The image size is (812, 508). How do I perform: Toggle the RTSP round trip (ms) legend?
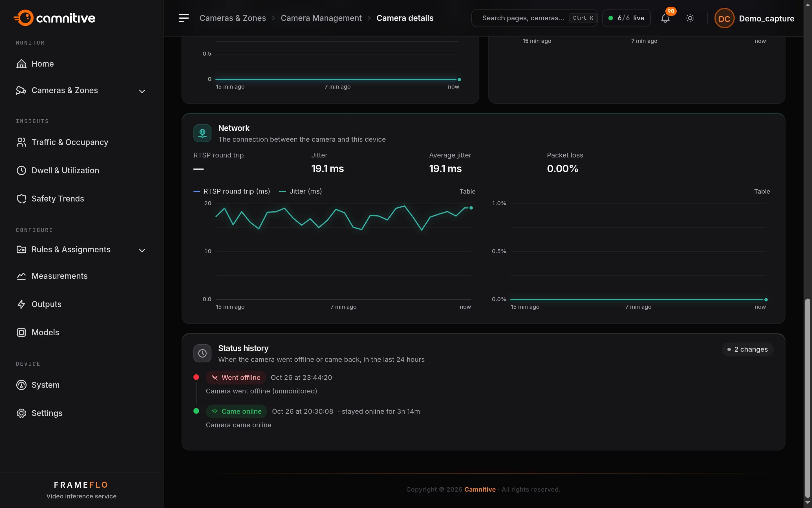(232, 191)
